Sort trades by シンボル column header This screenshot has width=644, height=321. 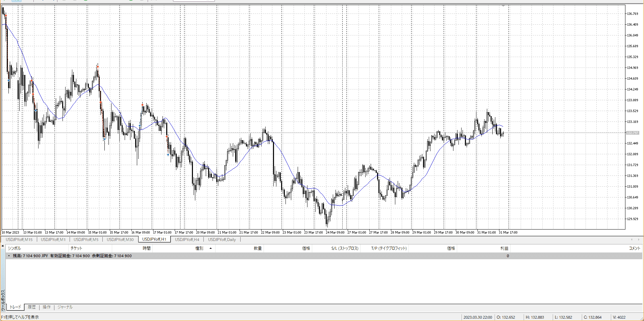click(x=14, y=248)
